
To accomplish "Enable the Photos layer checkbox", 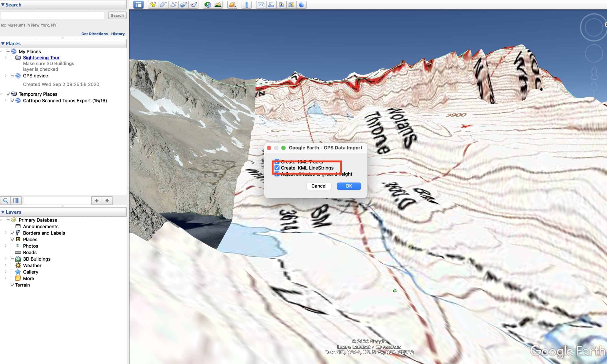I will [12, 246].
